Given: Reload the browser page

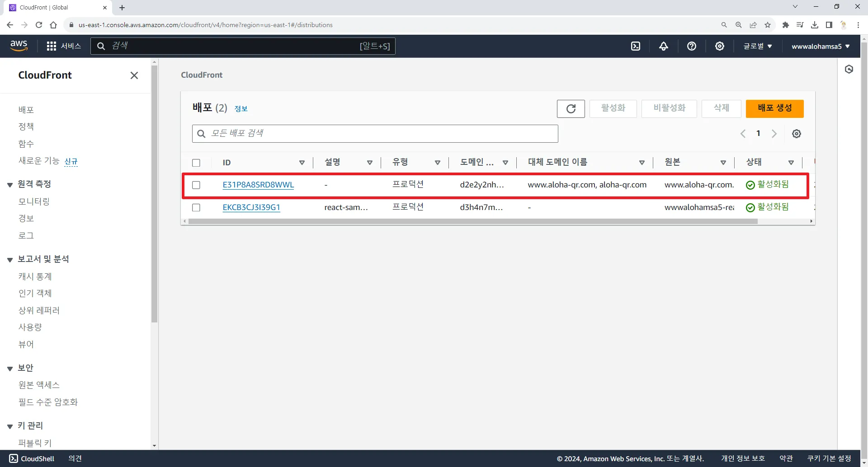Looking at the screenshot, I should pos(39,25).
